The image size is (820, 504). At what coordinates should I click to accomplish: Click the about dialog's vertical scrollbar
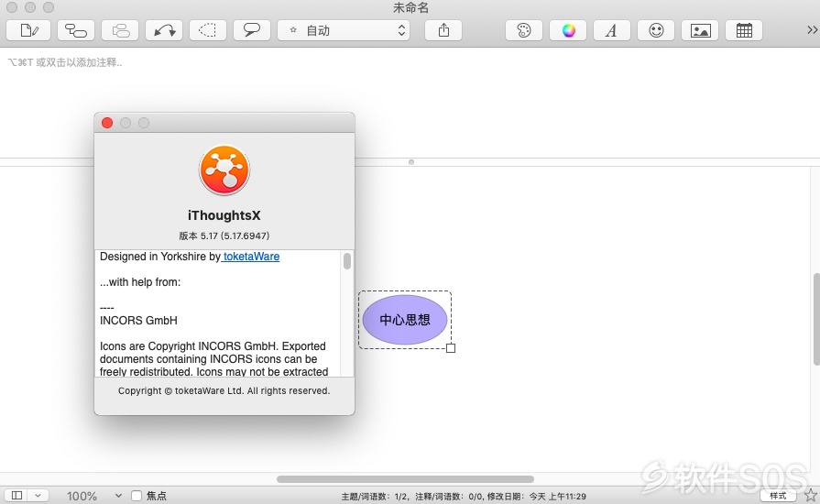pyautogui.click(x=347, y=261)
